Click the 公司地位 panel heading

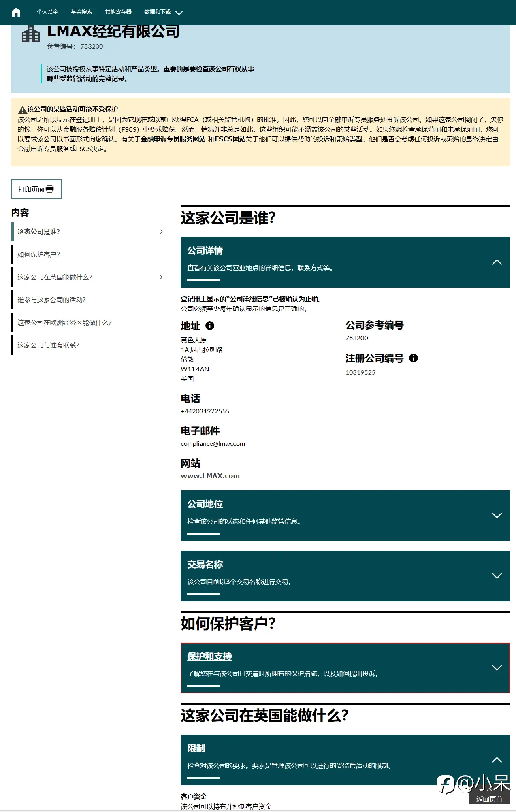[x=205, y=504]
